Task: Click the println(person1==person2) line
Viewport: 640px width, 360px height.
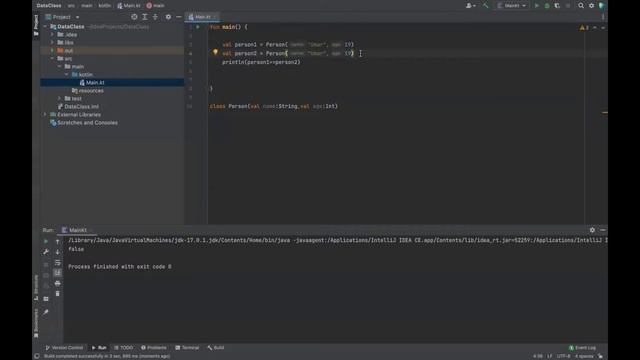Action: coord(261,62)
